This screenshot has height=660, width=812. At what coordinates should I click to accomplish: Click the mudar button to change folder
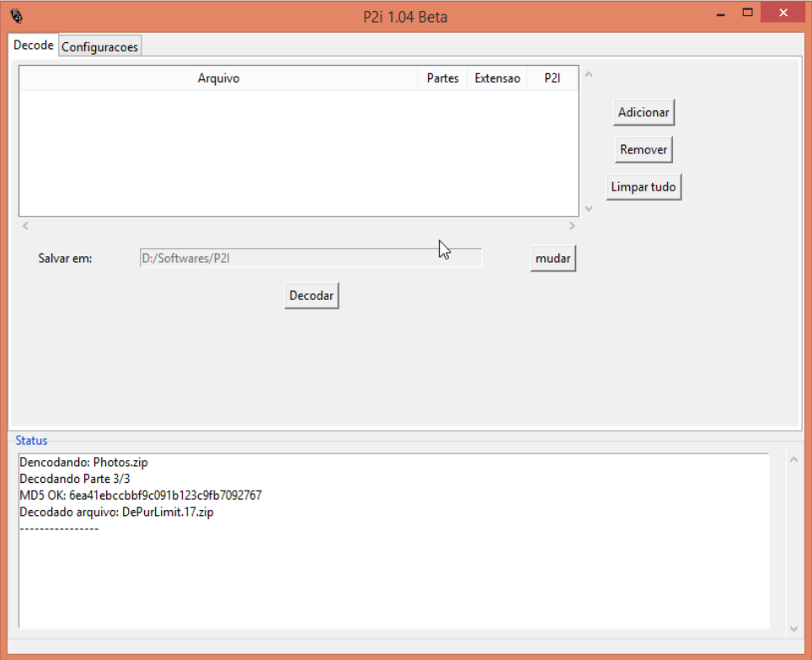(553, 258)
